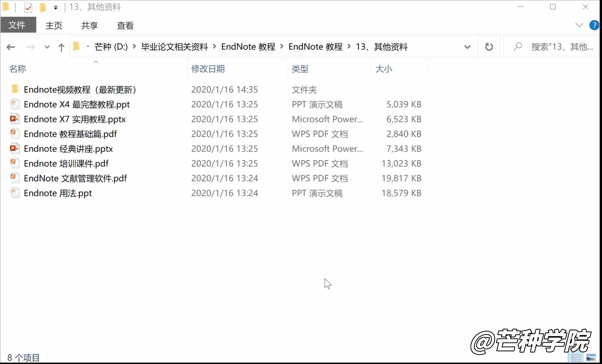Navigate to second EndNote 教程 breadcrumb
602x364 pixels.
click(315, 47)
